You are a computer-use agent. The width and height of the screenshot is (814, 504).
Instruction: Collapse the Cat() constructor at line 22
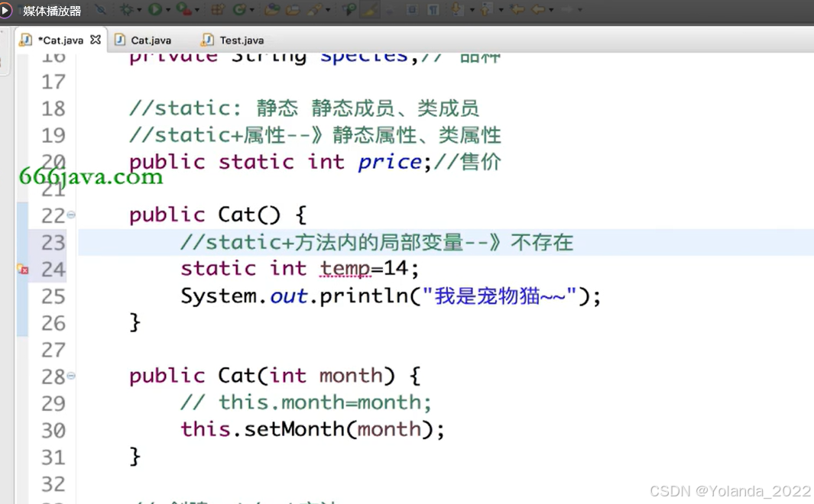point(71,215)
